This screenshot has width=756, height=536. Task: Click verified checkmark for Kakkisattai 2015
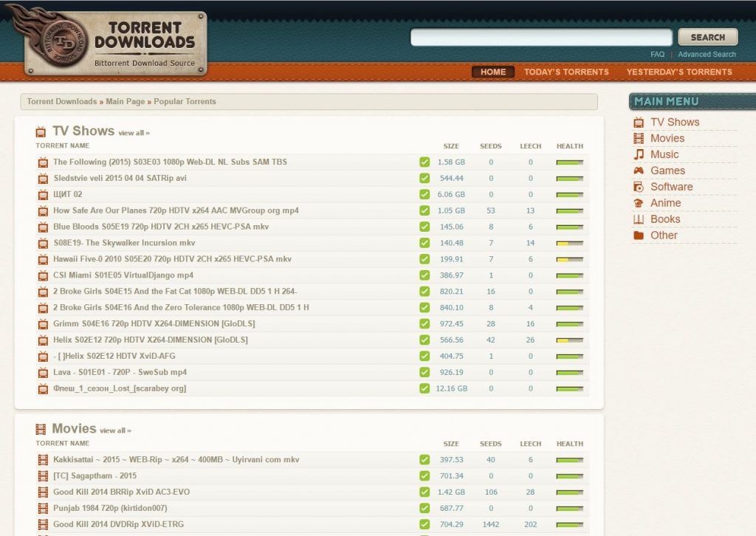point(425,460)
